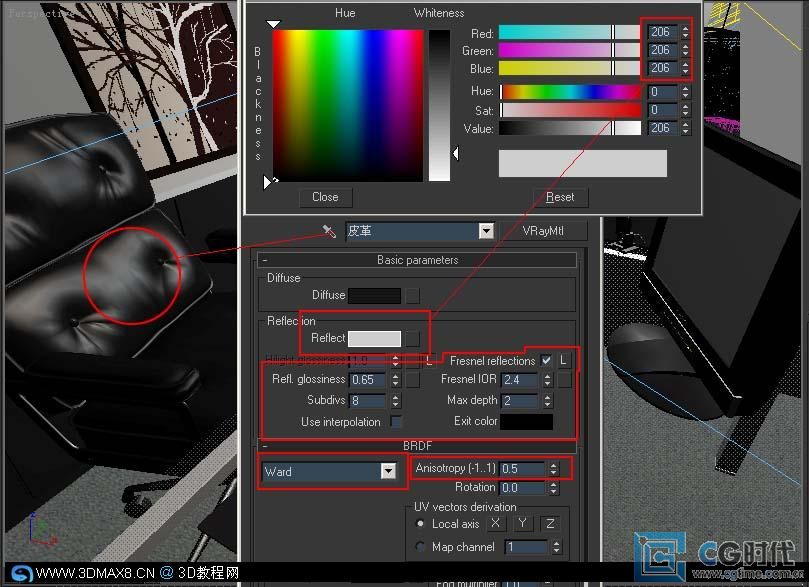This screenshot has width=809, height=587.
Task: Close the color selector dialog
Action: tap(325, 197)
